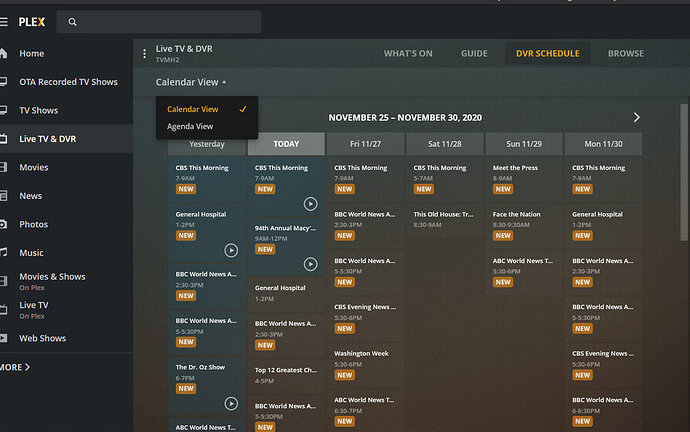Select the Sat 11/28 column header
Image resolution: width=690 pixels, height=432 pixels.
click(x=444, y=144)
